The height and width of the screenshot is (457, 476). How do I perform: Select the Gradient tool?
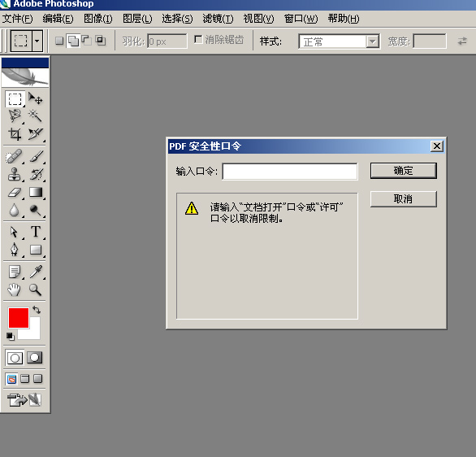35,193
